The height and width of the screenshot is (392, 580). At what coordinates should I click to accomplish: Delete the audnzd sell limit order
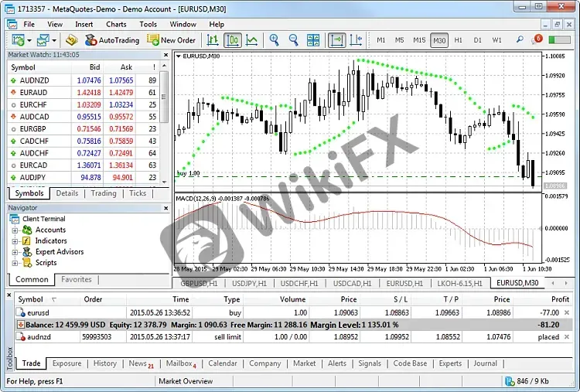pos(567,337)
